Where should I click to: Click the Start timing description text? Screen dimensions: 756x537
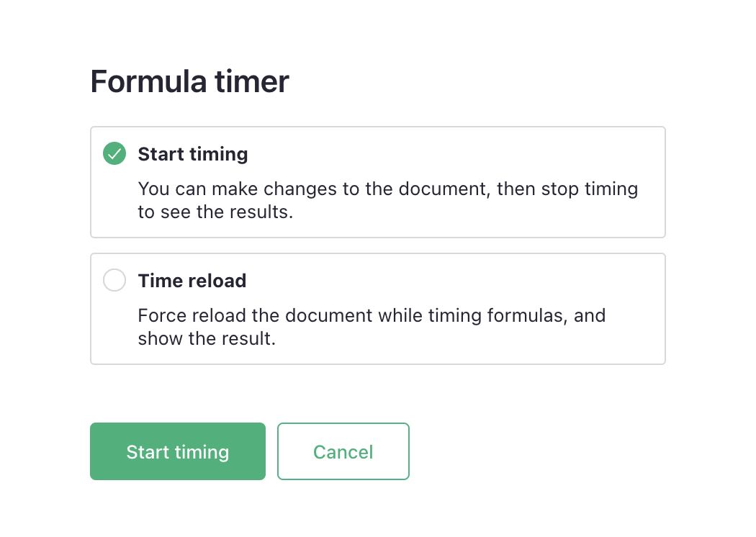tap(387, 200)
